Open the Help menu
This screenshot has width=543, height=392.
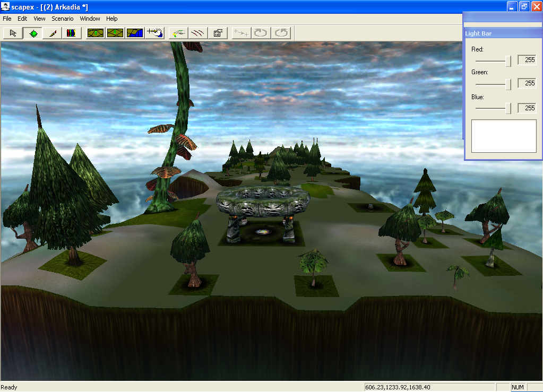[111, 19]
